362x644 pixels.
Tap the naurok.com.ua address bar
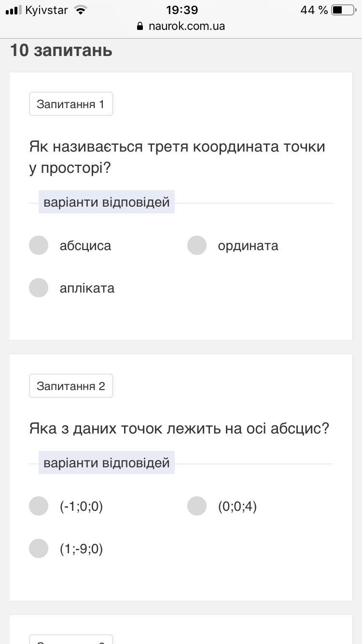pyautogui.click(x=186, y=26)
